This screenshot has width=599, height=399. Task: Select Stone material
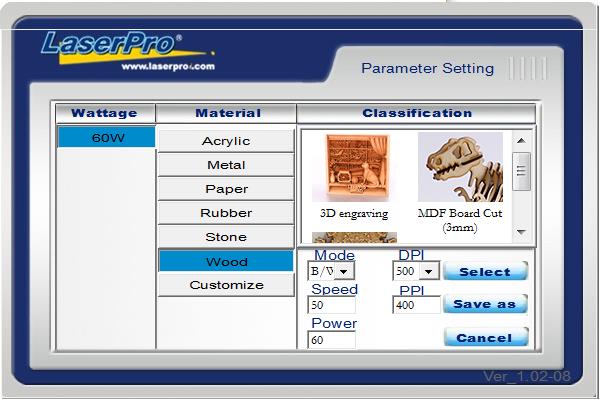click(x=226, y=237)
